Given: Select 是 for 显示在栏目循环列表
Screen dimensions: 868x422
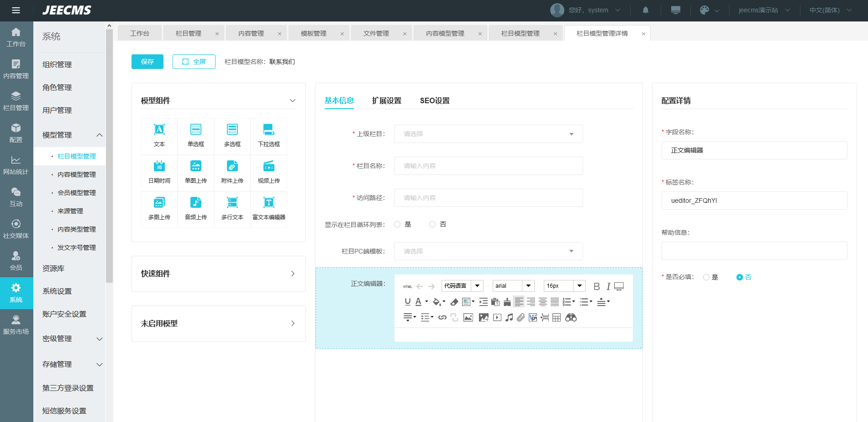Looking at the screenshot, I should [397, 224].
